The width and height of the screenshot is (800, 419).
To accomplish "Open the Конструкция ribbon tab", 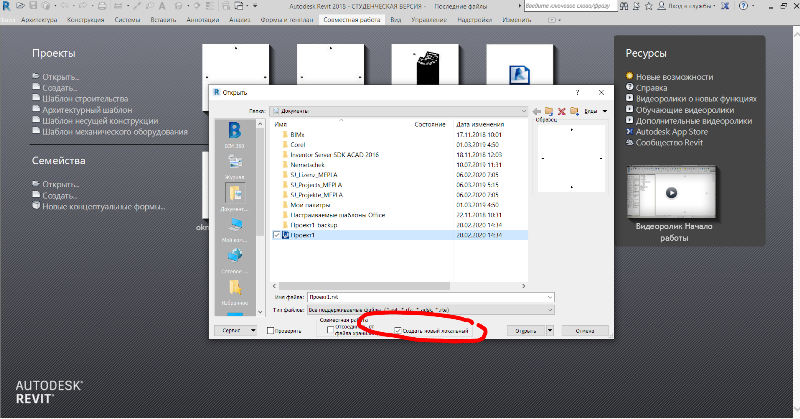I will tap(85, 19).
